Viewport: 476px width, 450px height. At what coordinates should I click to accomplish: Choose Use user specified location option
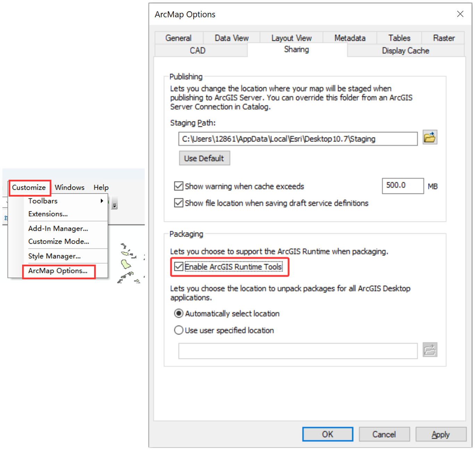click(x=179, y=330)
